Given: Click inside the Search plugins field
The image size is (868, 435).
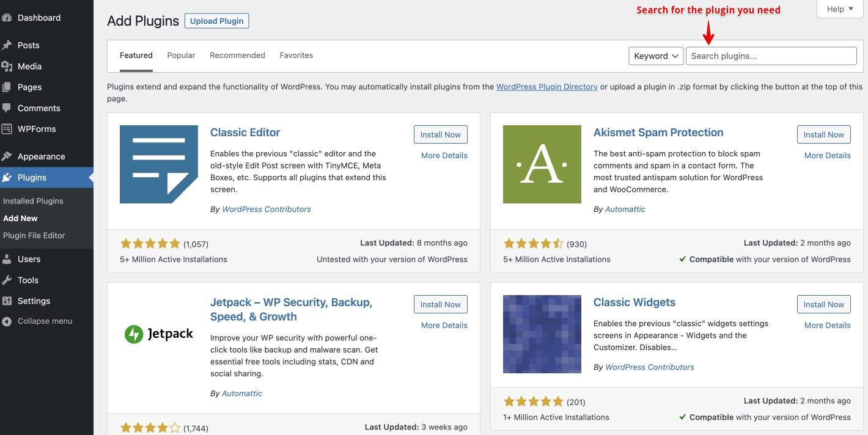Looking at the screenshot, I should [771, 56].
